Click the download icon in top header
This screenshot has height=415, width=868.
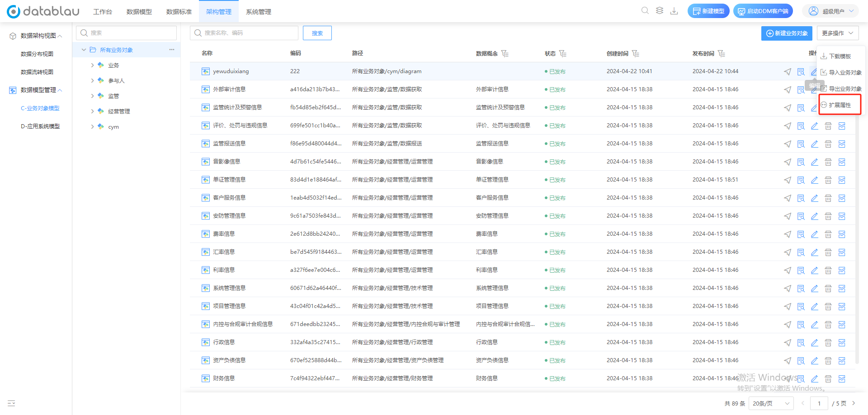click(x=674, y=11)
